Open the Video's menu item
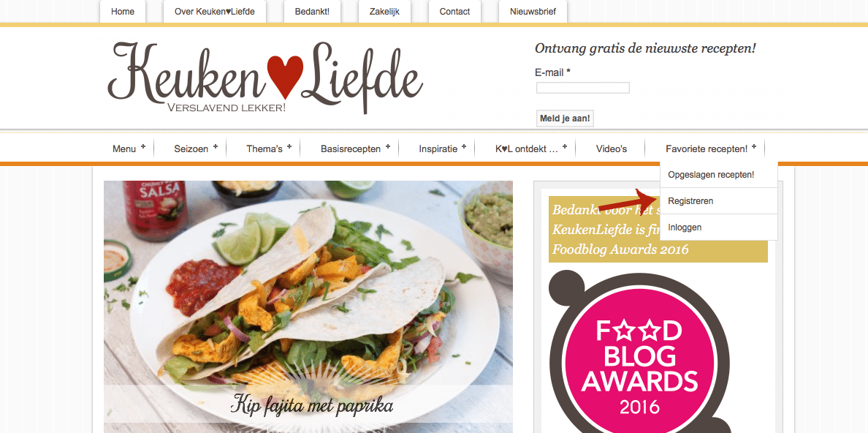The height and width of the screenshot is (433, 868). point(611,148)
